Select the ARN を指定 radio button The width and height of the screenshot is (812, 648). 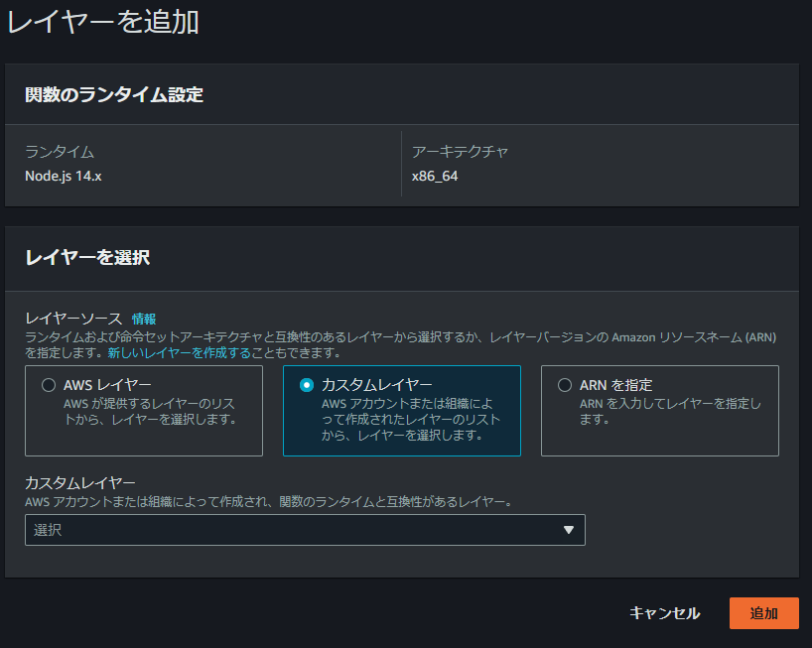click(x=565, y=386)
